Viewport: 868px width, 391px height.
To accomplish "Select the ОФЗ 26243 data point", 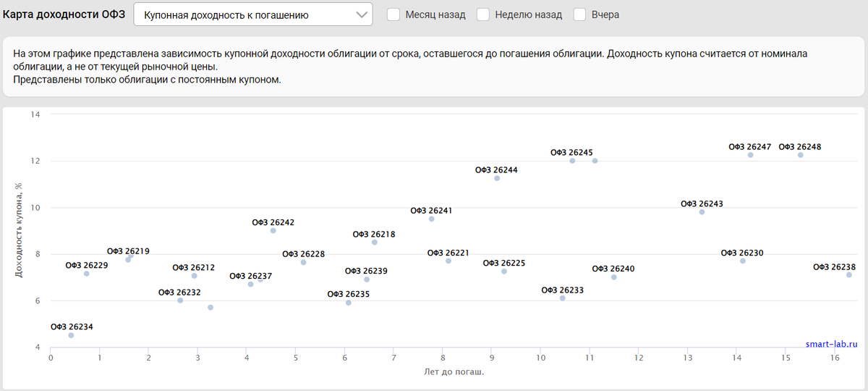I will [702, 212].
